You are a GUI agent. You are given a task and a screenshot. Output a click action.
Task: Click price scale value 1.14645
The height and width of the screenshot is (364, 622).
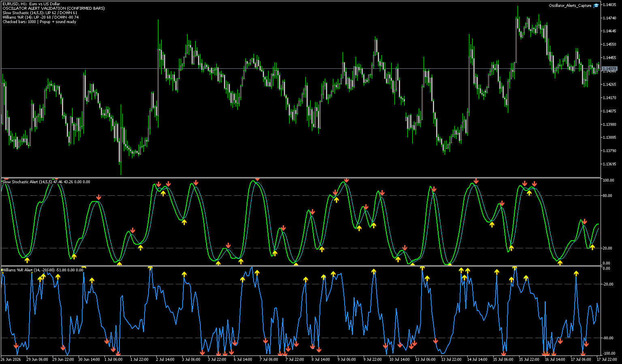tap(609, 31)
